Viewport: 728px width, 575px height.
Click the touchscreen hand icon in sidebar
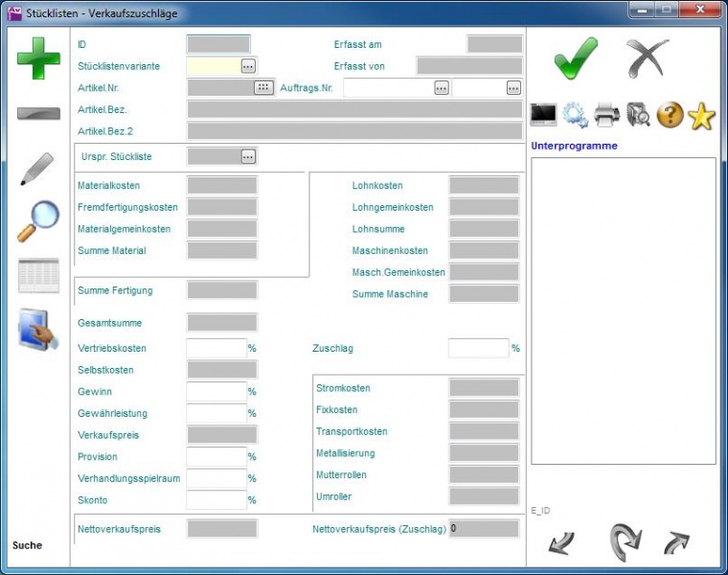tap(38, 331)
